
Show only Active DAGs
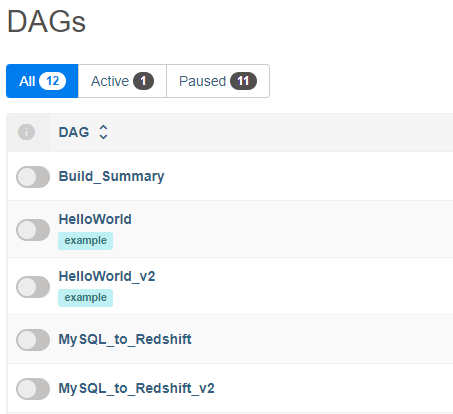(x=122, y=81)
